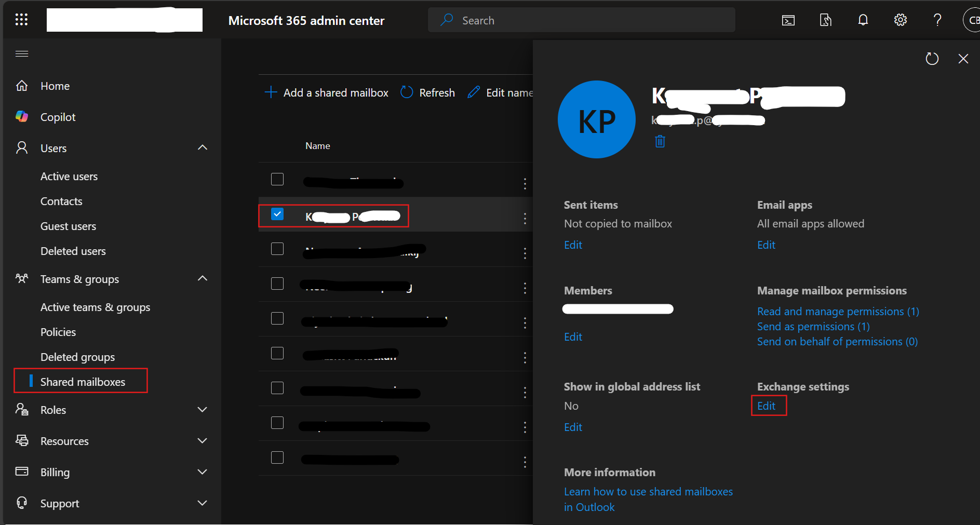The width and height of the screenshot is (980, 525).
Task: Click Refresh in the mailbox toolbar
Action: click(427, 92)
